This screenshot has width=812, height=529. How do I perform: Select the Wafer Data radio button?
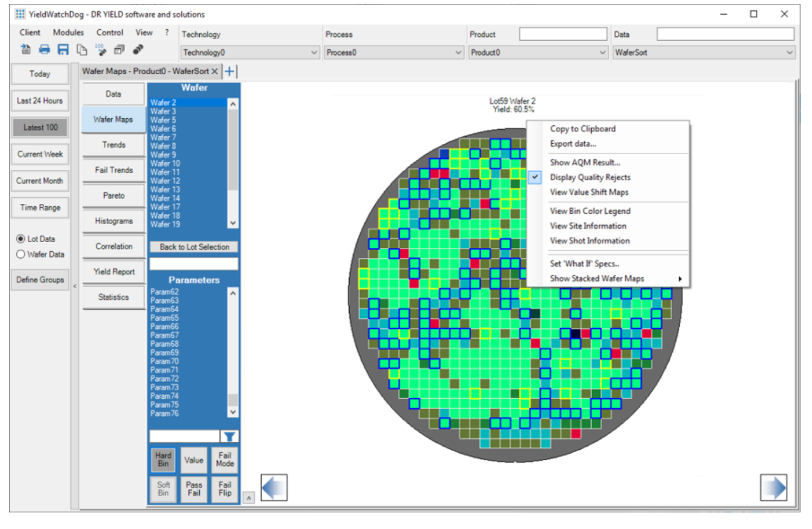pos(21,254)
